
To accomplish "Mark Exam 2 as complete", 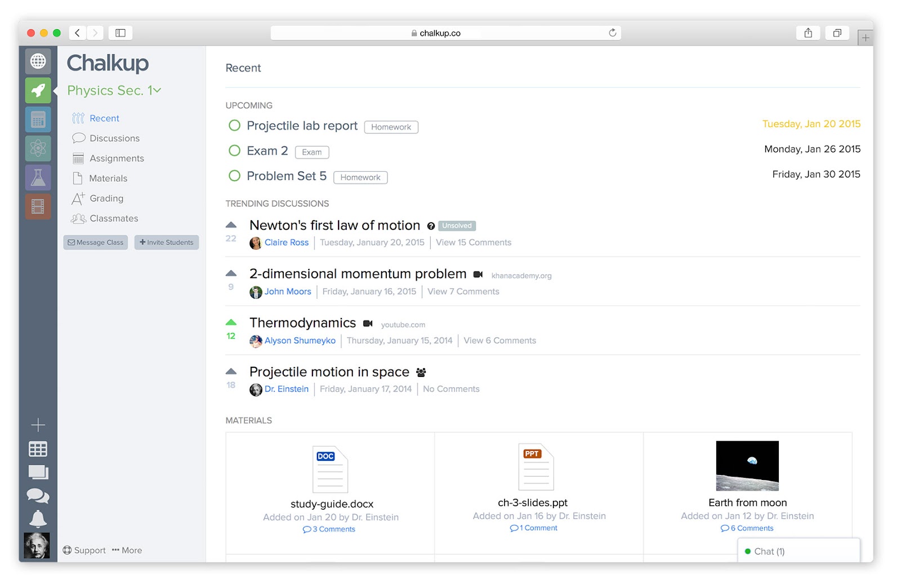I will [234, 150].
